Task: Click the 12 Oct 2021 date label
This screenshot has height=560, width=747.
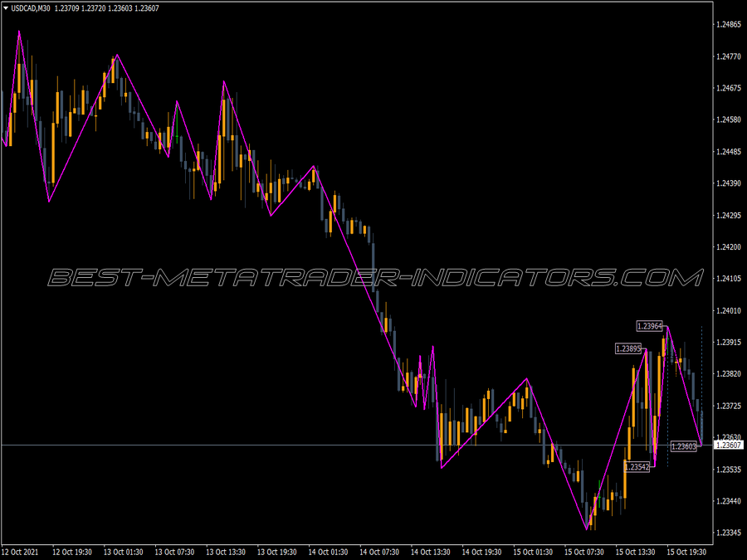Action: (x=20, y=552)
